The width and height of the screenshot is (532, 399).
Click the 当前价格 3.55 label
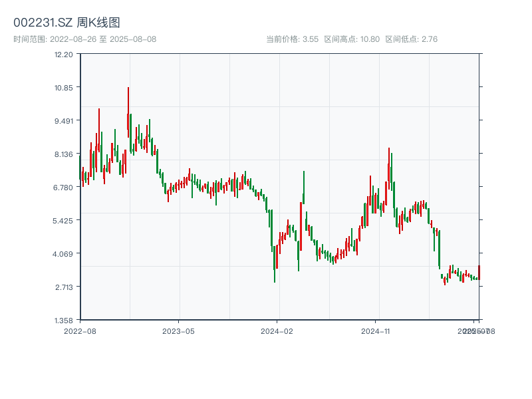(292, 39)
